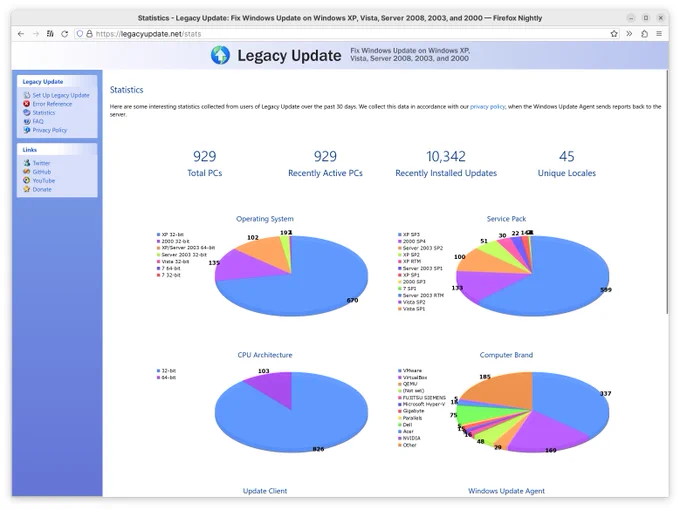The image size is (680, 510).
Task: Click the Statistics sidebar icon
Action: point(26,112)
